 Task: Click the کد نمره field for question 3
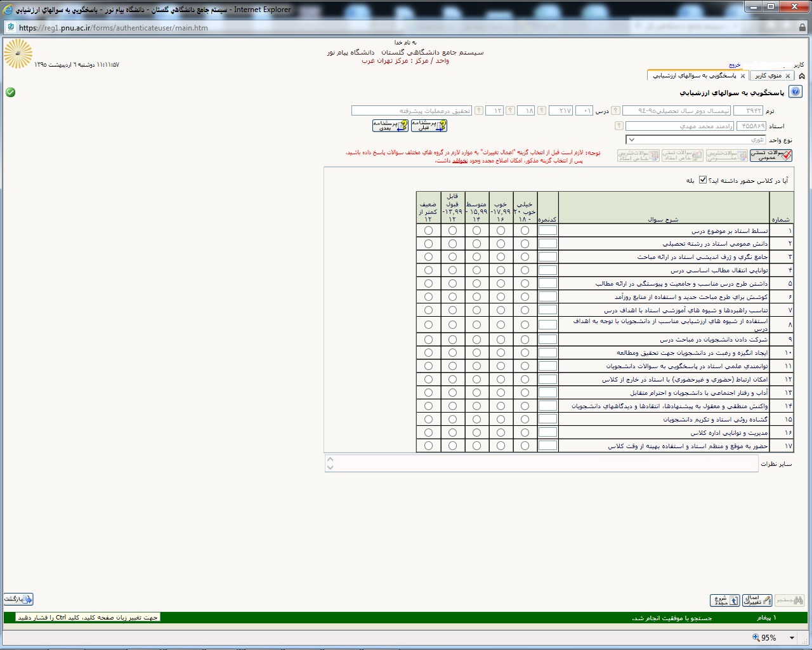point(547,257)
